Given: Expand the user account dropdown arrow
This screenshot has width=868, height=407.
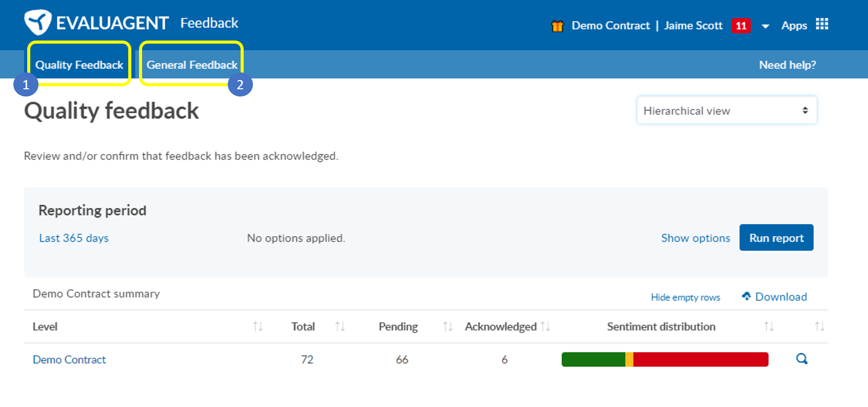Looking at the screenshot, I should [765, 26].
